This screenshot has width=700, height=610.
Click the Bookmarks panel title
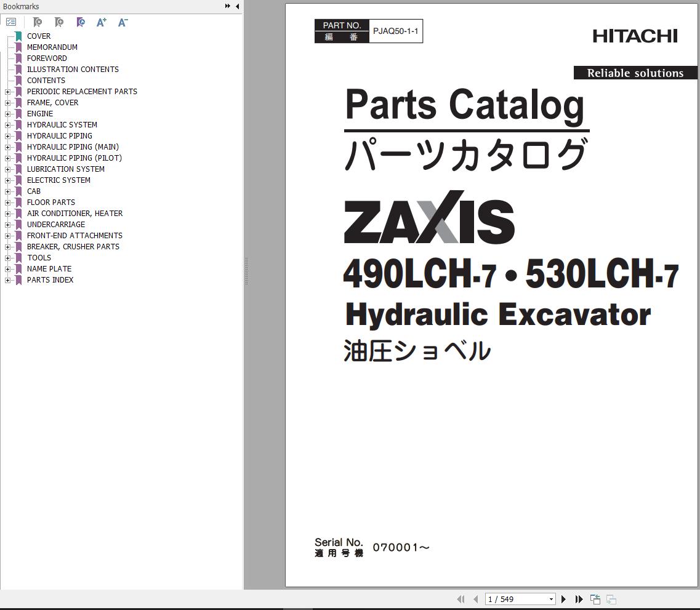21,7
